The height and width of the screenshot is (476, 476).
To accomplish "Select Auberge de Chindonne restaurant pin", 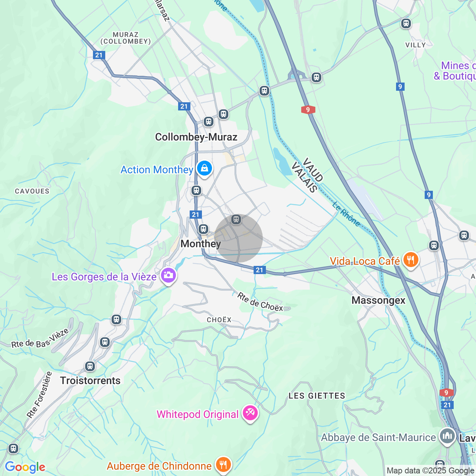I will [x=223, y=465].
